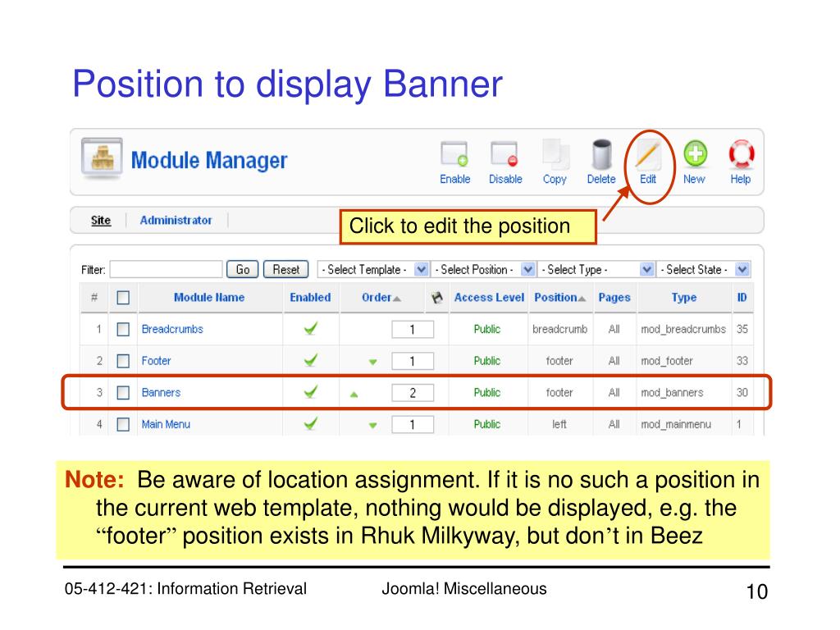The width and height of the screenshot is (840, 630).
Task: Click the Reset filter button
Action: click(286, 269)
